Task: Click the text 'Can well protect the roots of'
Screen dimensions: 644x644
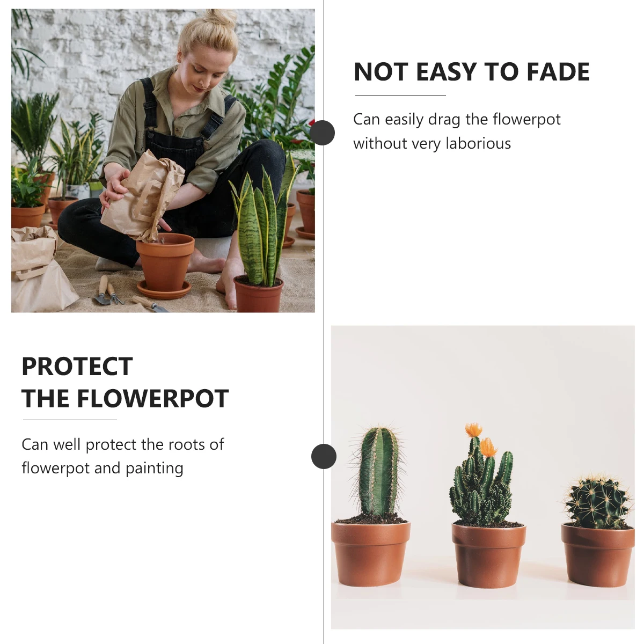Action: [x=122, y=444]
